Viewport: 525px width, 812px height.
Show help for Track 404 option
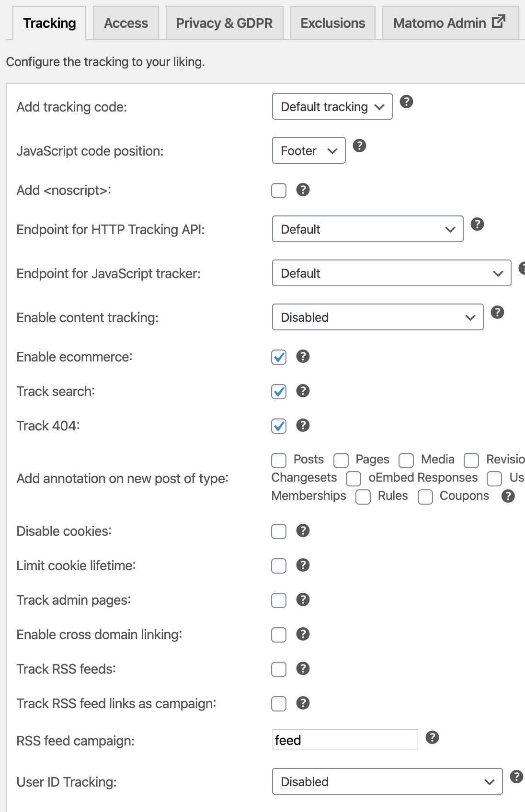click(x=303, y=425)
